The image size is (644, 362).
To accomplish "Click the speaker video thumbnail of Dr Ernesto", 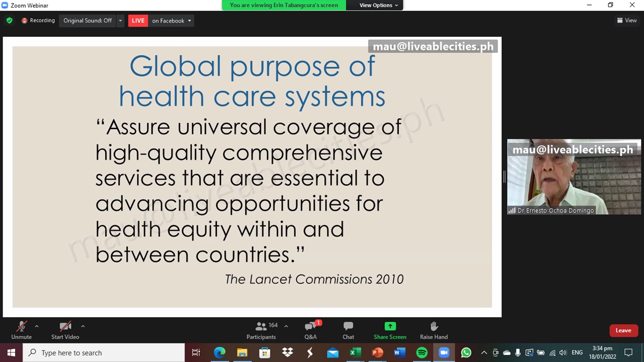I will (574, 177).
